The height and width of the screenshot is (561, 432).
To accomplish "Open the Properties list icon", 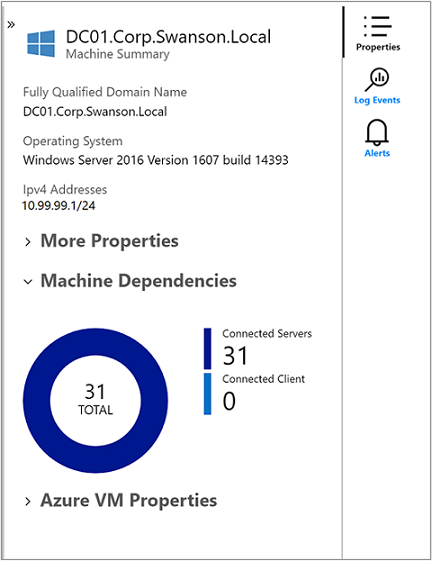I will [378, 26].
